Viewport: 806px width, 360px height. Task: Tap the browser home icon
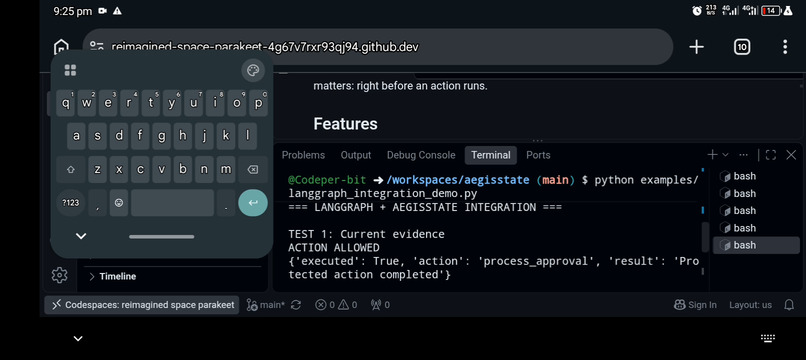(61, 46)
